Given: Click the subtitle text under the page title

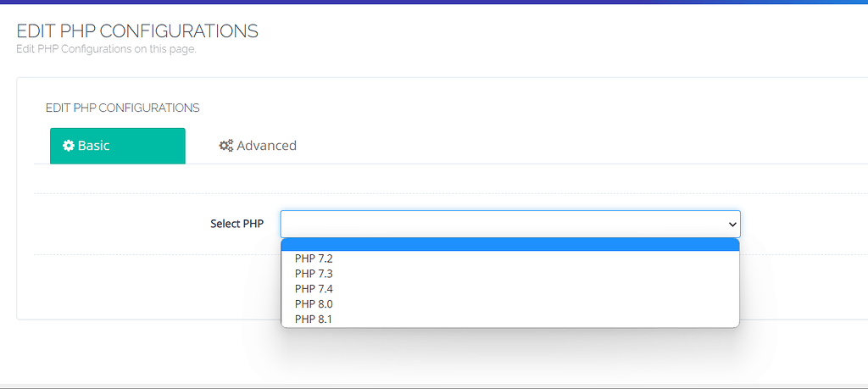Looking at the screenshot, I should tap(106, 49).
